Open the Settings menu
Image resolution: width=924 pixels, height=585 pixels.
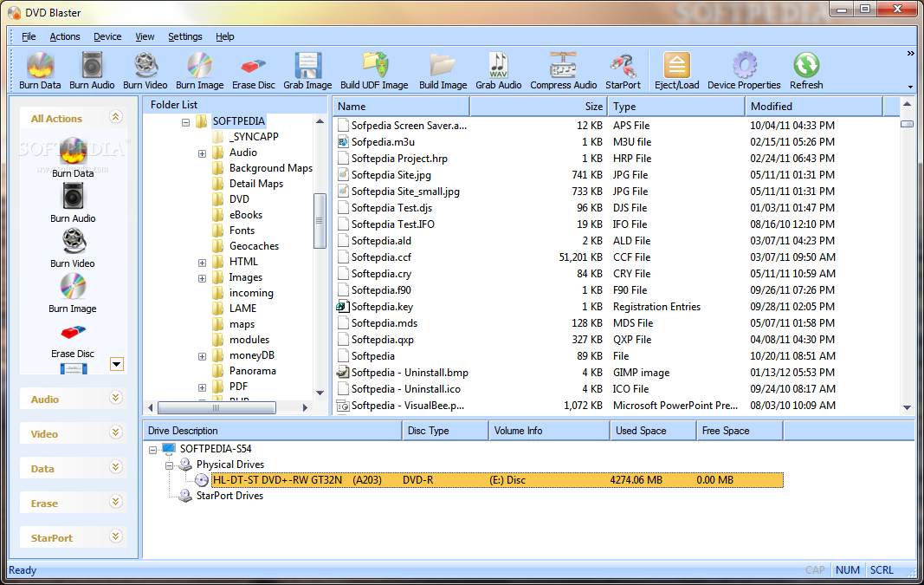pos(185,36)
